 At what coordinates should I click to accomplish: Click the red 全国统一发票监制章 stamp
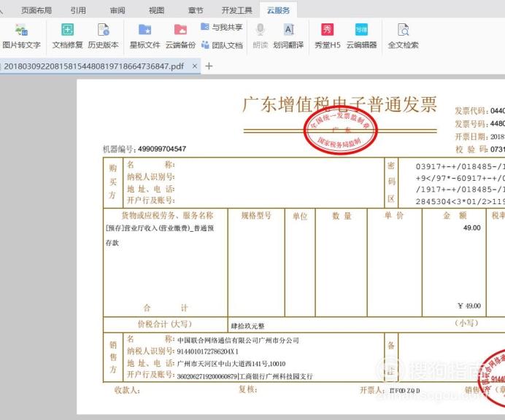click(340, 131)
